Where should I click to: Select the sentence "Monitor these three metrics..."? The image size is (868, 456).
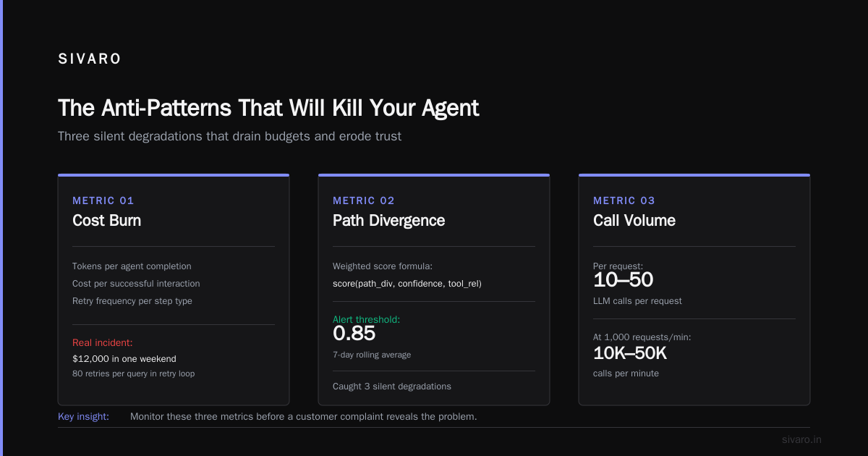coord(304,417)
